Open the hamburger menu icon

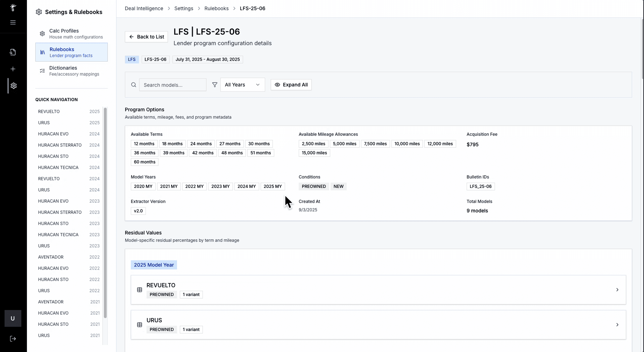point(13,22)
